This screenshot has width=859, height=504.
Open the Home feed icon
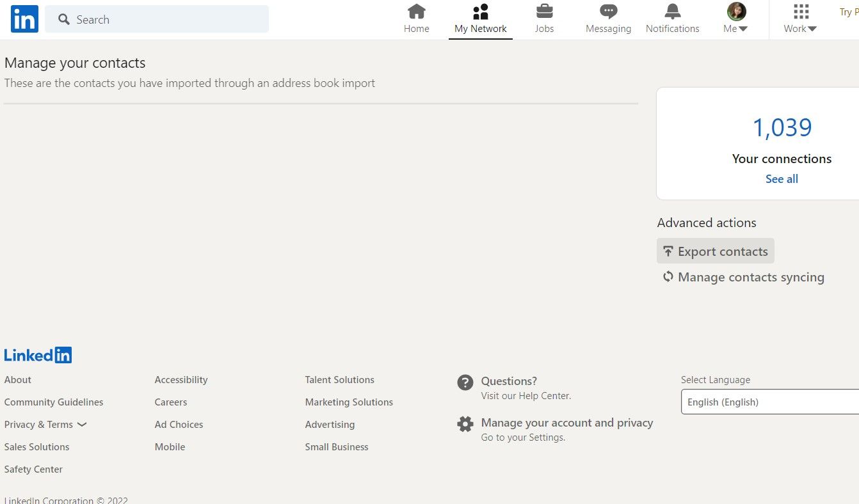click(416, 12)
